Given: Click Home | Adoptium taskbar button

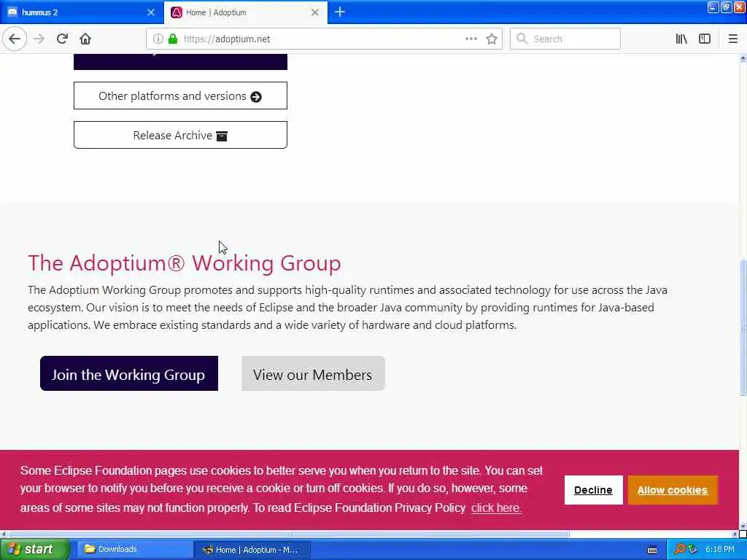Looking at the screenshot, I should coord(252,550).
